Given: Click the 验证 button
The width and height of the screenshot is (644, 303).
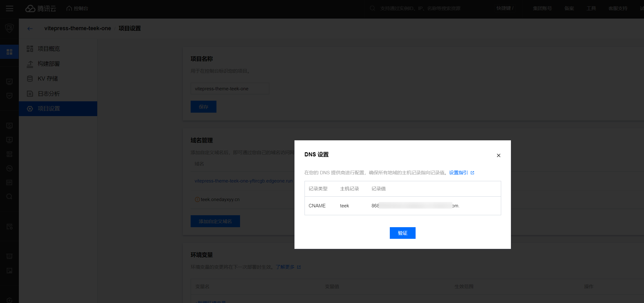Looking at the screenshot, I should tap(402, 233).
